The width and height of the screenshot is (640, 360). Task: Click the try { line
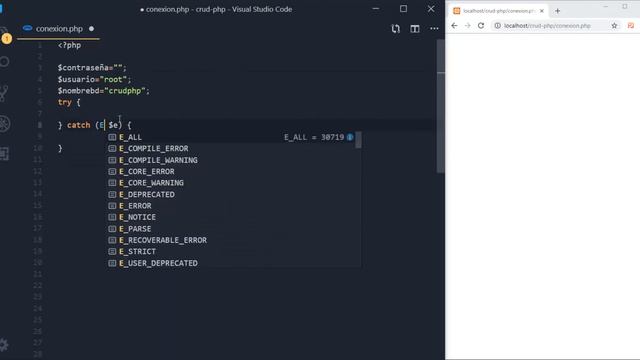tap(69, 102)
